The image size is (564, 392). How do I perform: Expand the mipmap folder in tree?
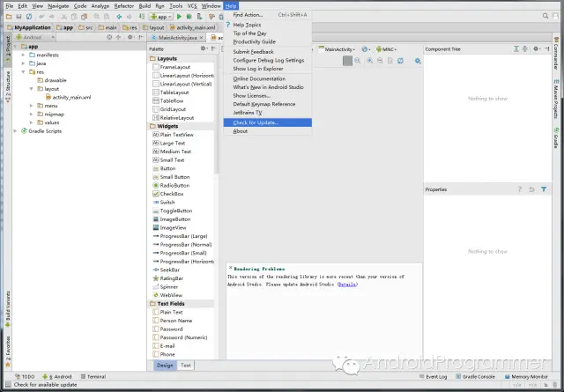(32, 114)
